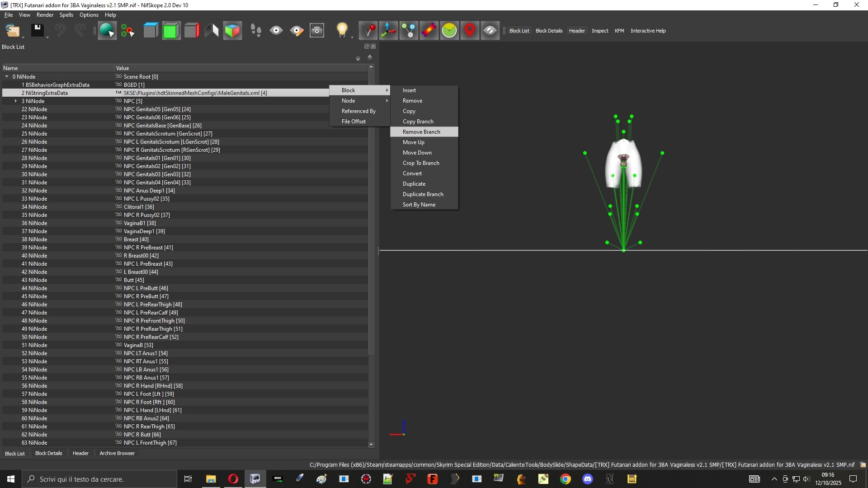Open Discord from the Windows taskbar
The width and height of the screenshot is (868, 488).
click(x=587, y=479)
